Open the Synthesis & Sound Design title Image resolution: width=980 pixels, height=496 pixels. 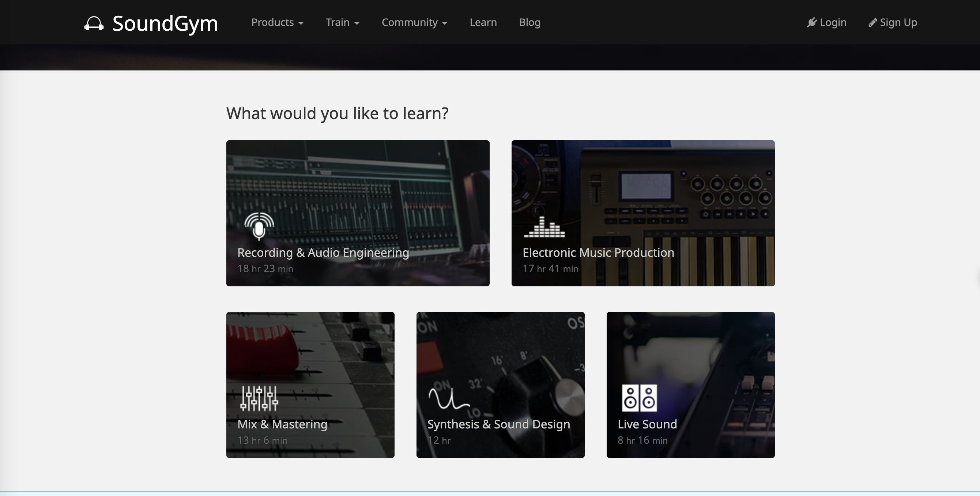(498, 424)
